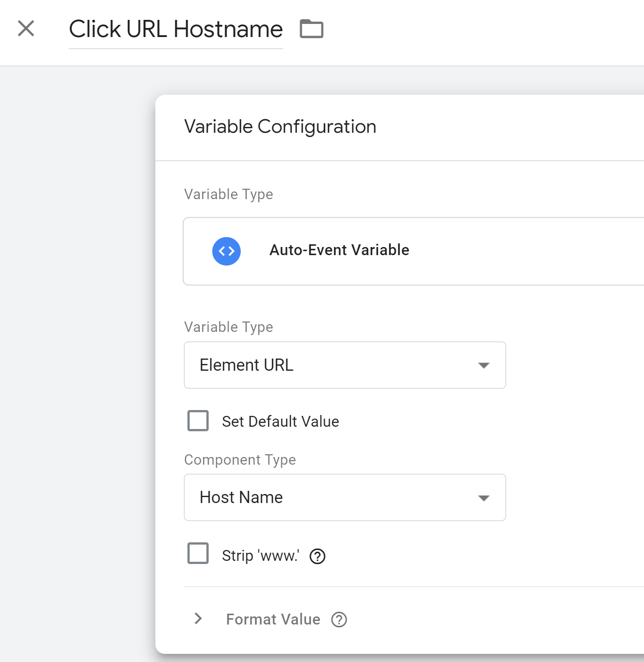This screenshot has width=644, height=662.
Task: Click the help icon beside Format Value
Action: 338,620
